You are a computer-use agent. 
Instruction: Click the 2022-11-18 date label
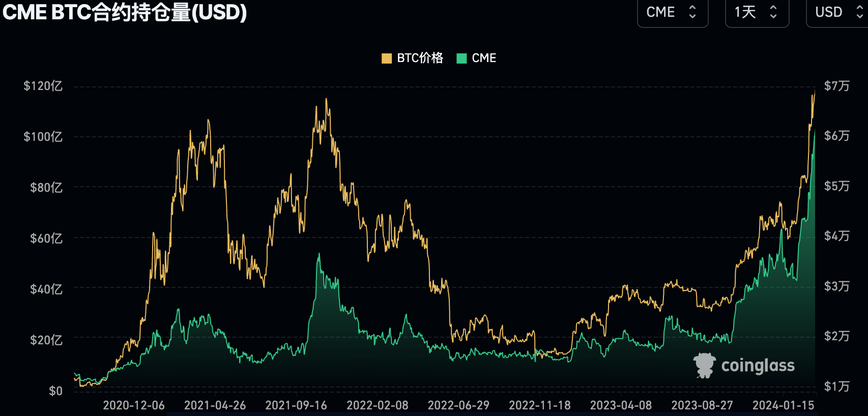pos(540,405)
